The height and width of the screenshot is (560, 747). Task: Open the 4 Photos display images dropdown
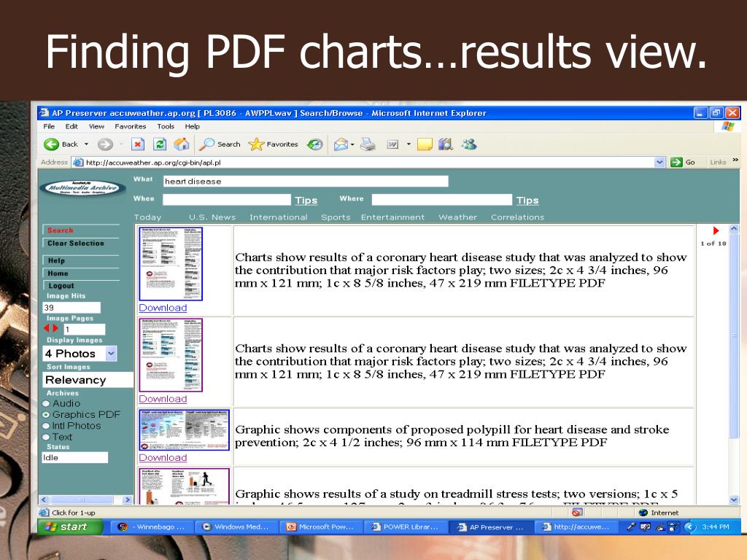80,354
